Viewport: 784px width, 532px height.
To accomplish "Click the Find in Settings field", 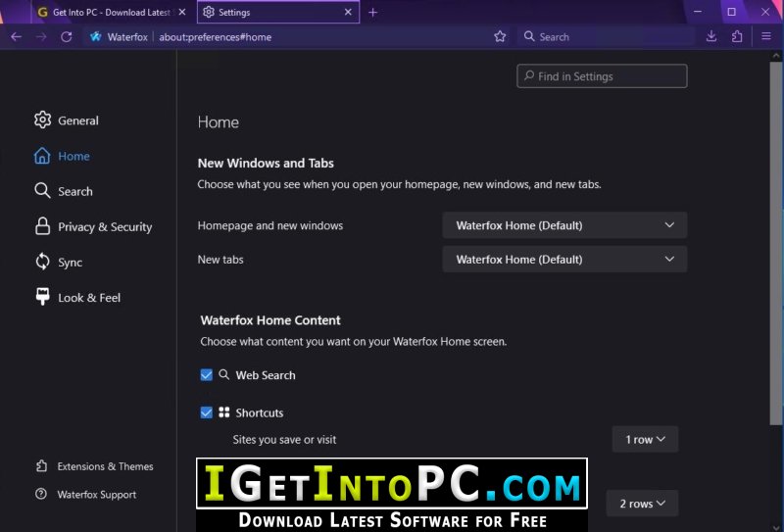I will pyautogui.click(x=602, y=76).
